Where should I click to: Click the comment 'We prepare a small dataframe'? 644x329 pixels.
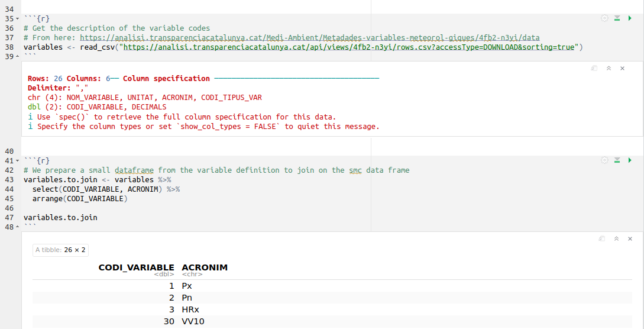216,170
